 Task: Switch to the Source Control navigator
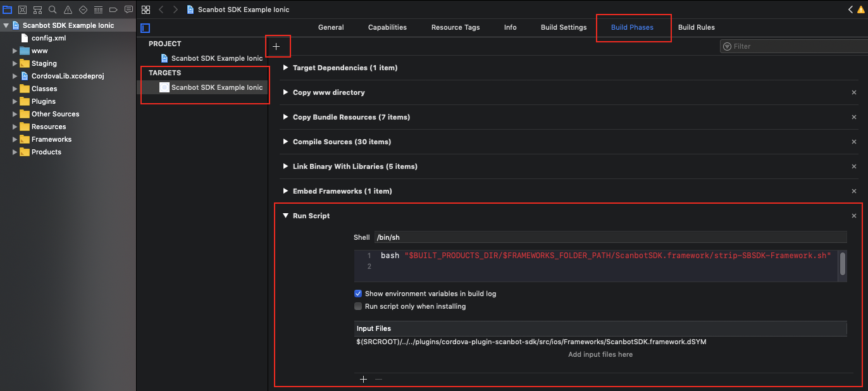[23, 9]
